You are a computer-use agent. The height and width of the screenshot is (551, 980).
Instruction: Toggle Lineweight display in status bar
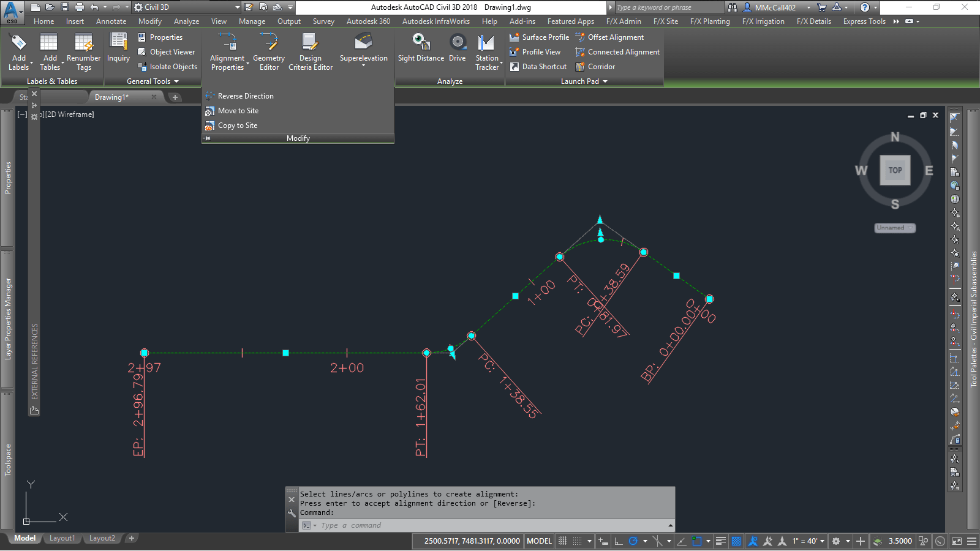tap(721, 541)
